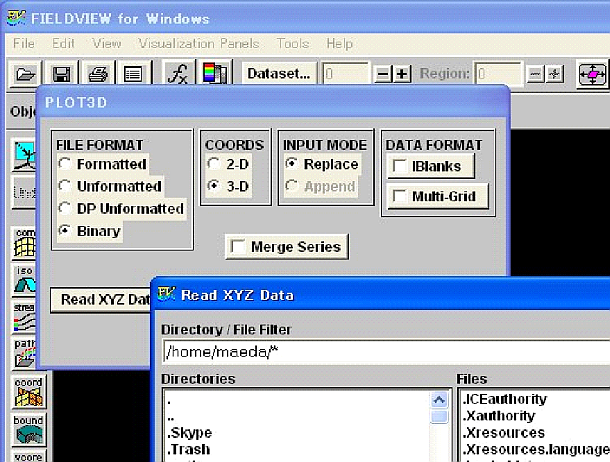This screenshot has width=610, height=462.
Task: Select the Formatted file format option
Action: point(65,164)
